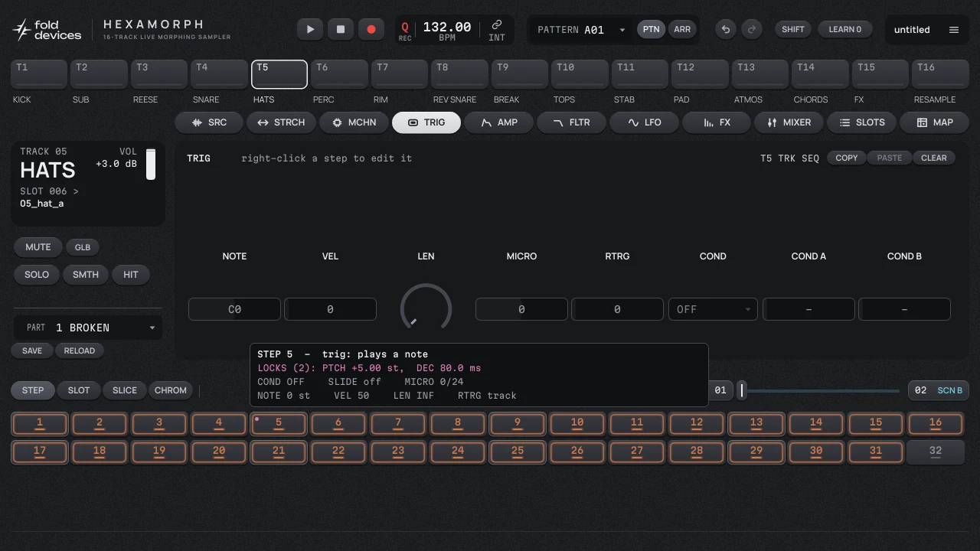Screen dimensions: 980x551
Task: Switch to the FLTR filter page
Action: [x=571, y=122]
